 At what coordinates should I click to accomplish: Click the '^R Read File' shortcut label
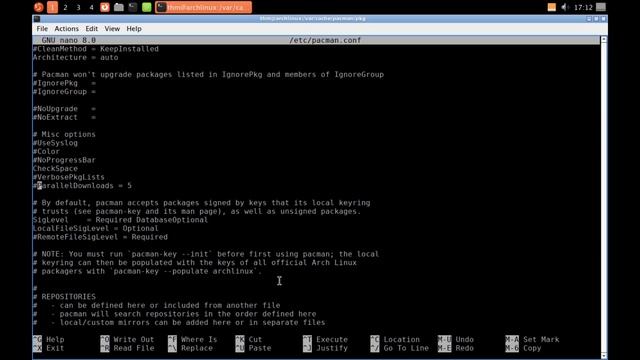(127, 348)
